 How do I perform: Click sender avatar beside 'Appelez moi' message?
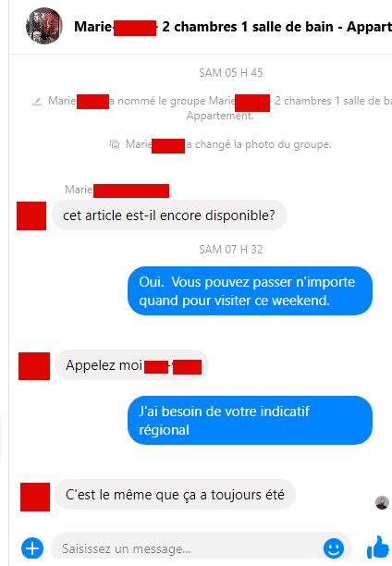pyautogui.click(x=34, y=366)
